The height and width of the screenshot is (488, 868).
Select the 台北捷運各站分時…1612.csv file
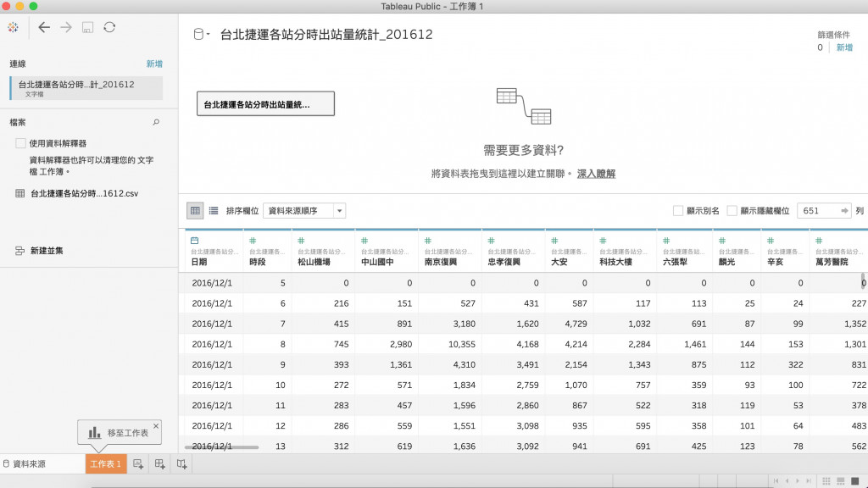click(84, 194)
